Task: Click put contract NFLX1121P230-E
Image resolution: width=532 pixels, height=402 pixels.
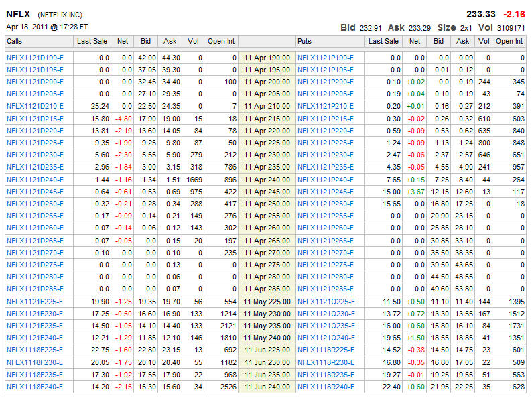Action: coord(326,155)
